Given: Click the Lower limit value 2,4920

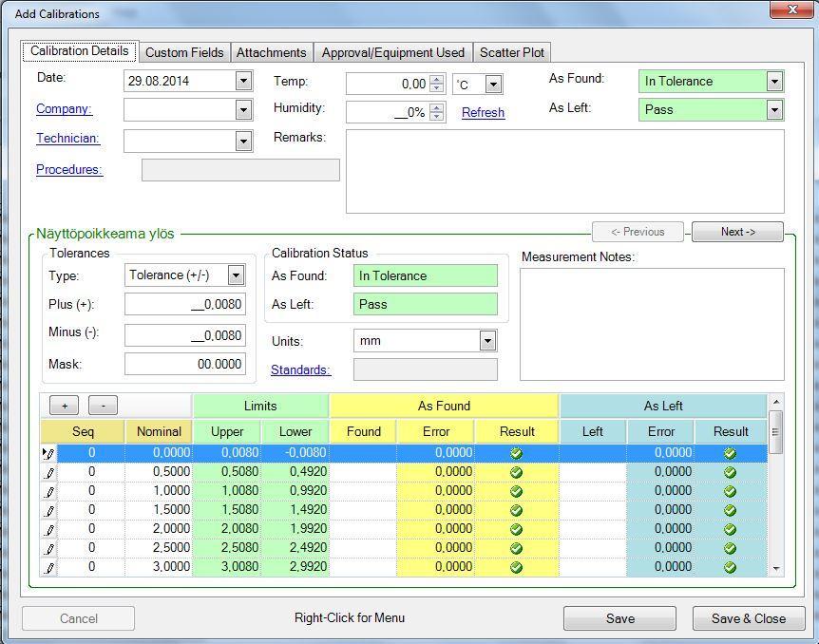Looking at the screenshot, I should click(x=308, y=547).
